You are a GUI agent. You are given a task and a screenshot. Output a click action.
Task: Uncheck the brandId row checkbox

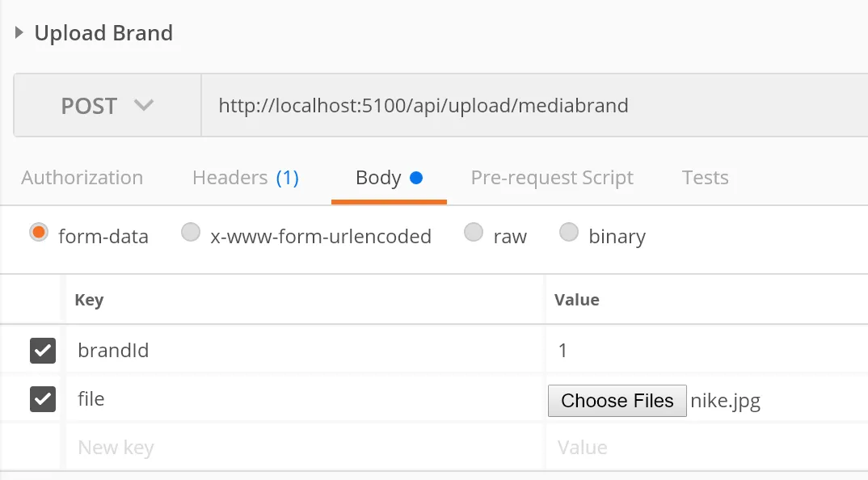43,351
